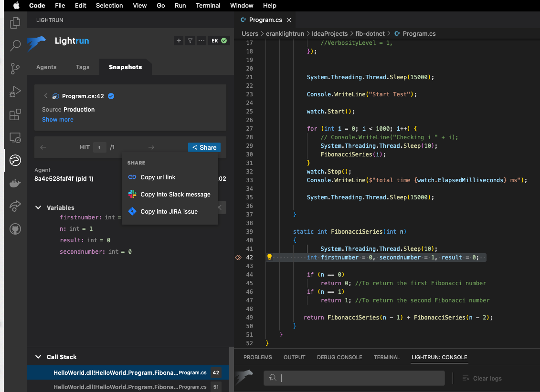This screenshot has width=540, height=392.
Task: Click the plus icon in Lightrun header
Action: 179,41
